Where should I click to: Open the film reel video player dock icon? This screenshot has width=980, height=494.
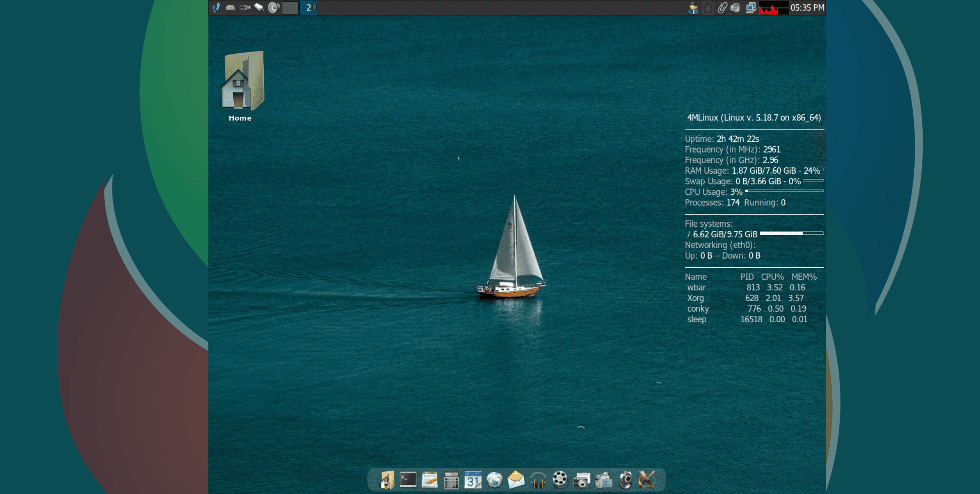(x=560, y=480)
